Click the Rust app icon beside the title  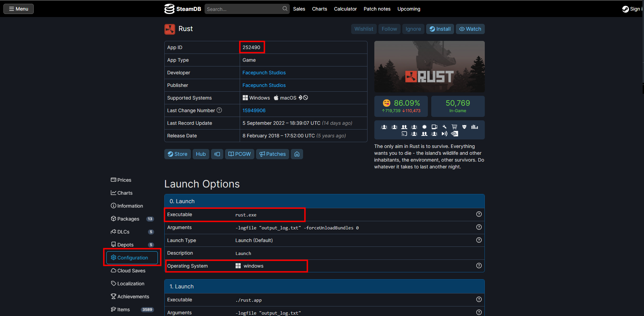[x=170, y=29]
